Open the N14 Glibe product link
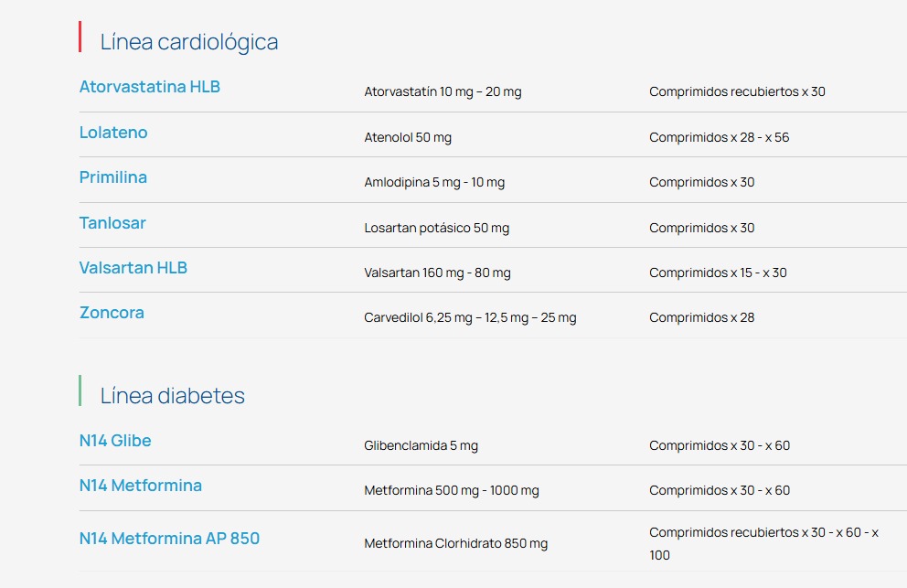This screenshot has width=907, height=588. click(x=115, y=441)
